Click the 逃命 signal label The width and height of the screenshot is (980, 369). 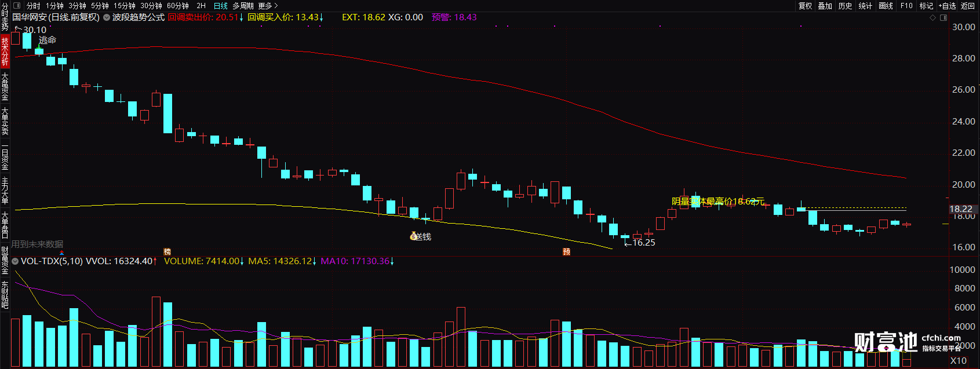(48, 40)
